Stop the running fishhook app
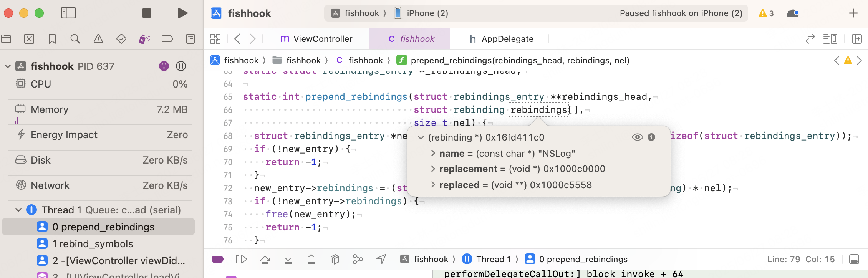Image resolution: width=868 pixels, height=278 pixels. coord(146,13)
